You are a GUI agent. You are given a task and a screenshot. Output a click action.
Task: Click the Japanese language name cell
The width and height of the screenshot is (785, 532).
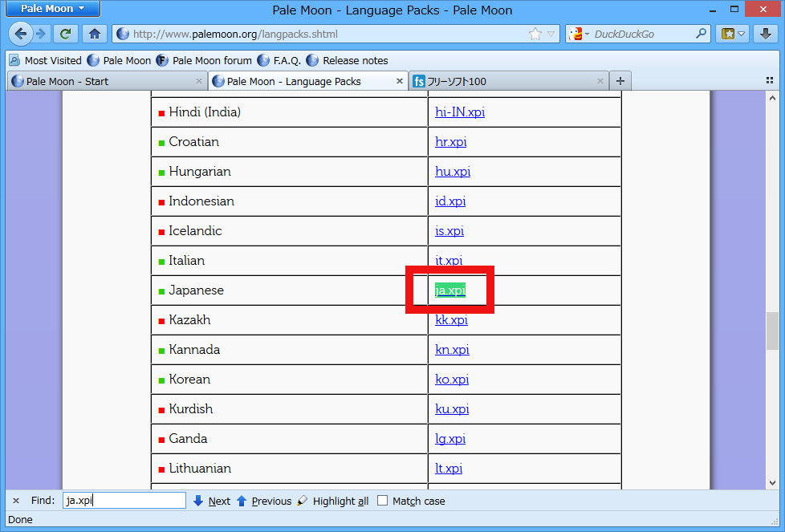(x=290, y=290)
